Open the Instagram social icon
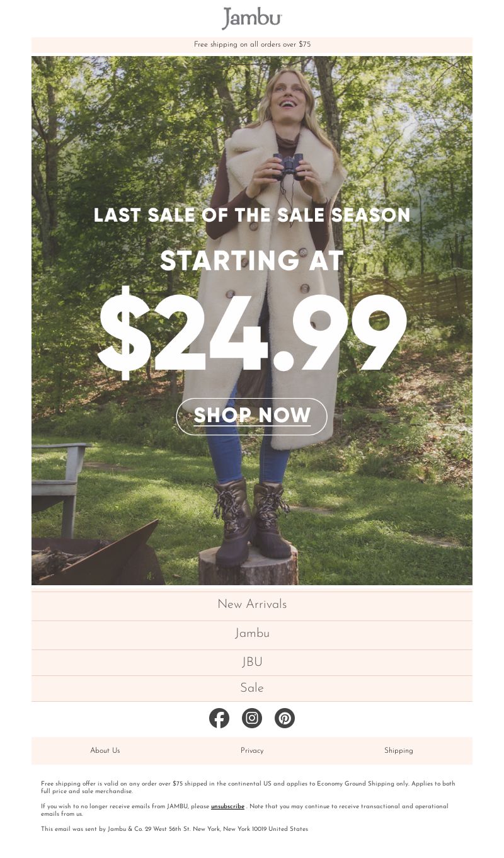This screenshot has height=858, width=504. pos(252,718)
